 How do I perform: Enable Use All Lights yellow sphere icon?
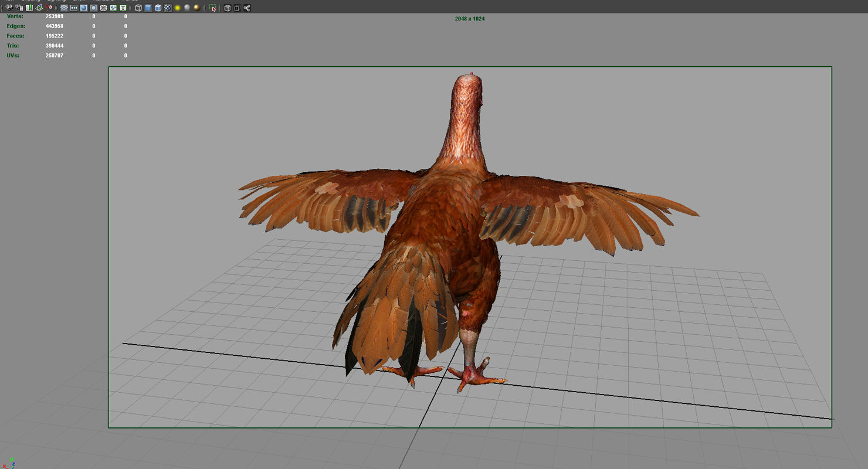pyautogui.click(x=177, y=8)
